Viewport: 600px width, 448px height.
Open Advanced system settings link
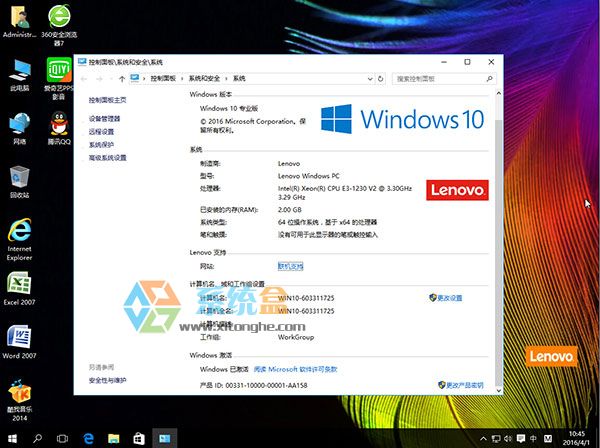[x=108, y=158]
